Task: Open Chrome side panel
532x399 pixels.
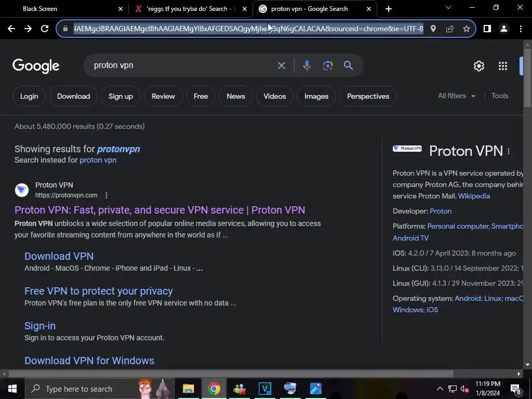Action: click(x=487, y=29)
